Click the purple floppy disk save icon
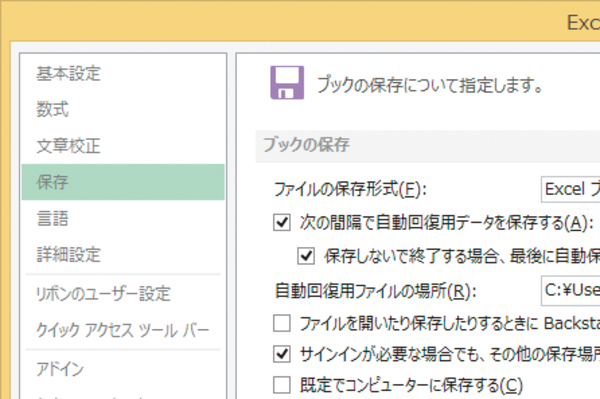The height and width of the screenshot is (399, 600). coord(287,83)
